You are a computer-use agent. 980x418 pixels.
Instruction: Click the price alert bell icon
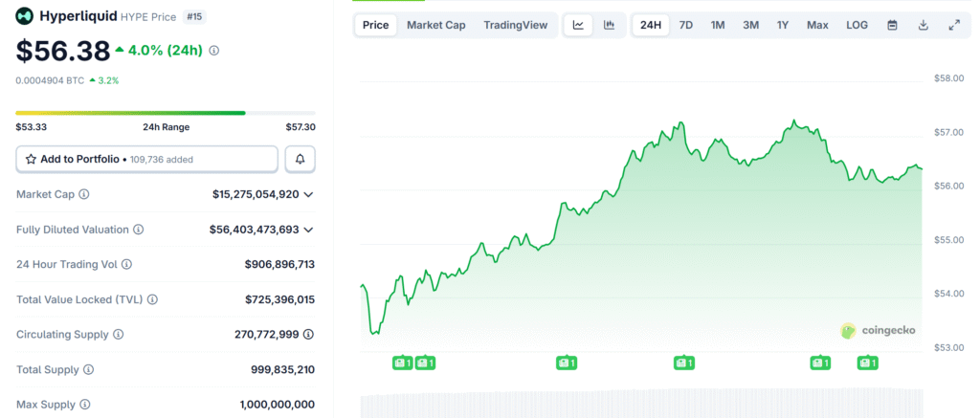tap(300, 160)
